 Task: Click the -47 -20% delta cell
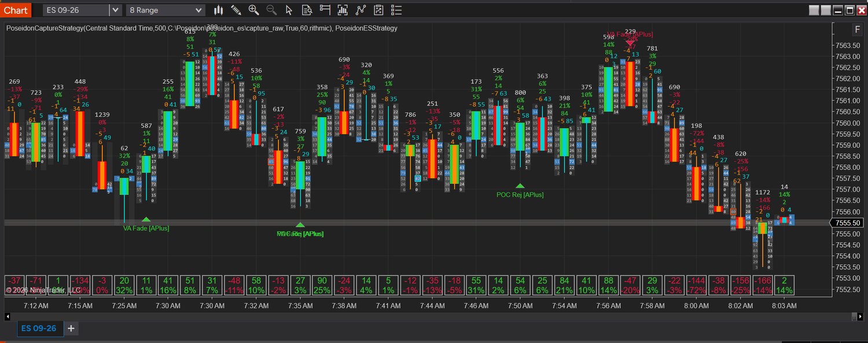(x=630, y=285)
